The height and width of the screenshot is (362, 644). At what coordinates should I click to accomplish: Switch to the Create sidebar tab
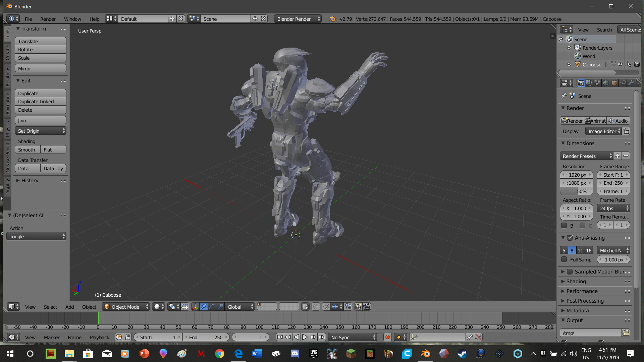[x=7, y=53]
